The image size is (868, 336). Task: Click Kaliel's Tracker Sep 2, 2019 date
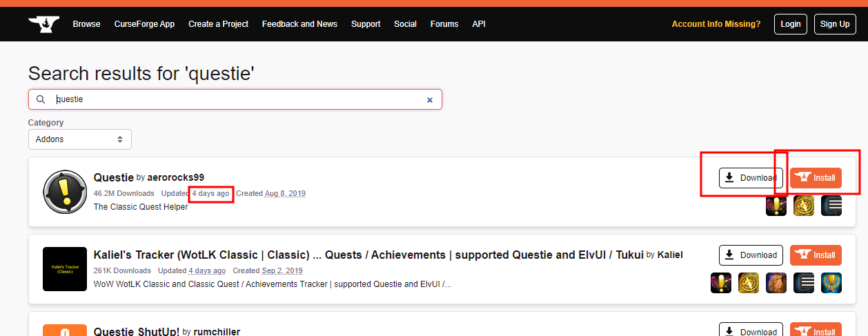point(282,270)
